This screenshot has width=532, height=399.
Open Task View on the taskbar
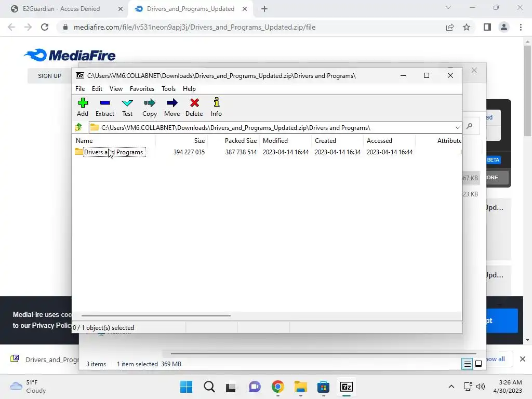231,387
